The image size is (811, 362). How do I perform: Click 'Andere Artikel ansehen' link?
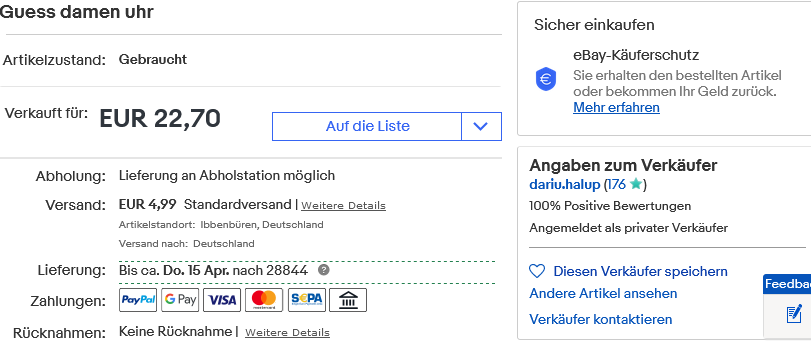point(603,294)
